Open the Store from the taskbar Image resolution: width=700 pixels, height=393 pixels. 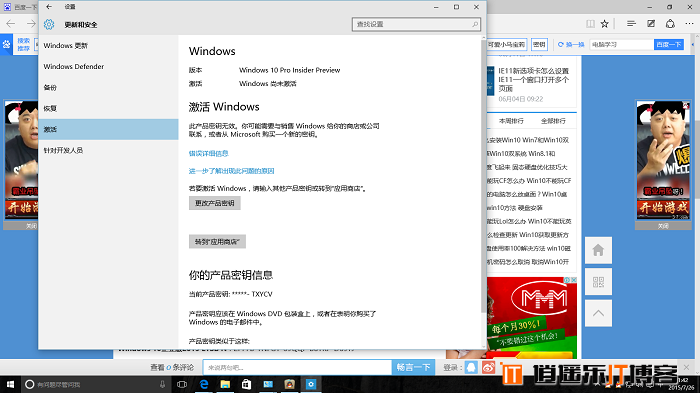246,384
